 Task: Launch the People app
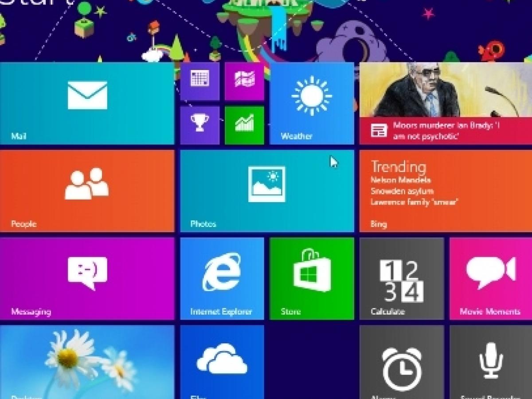click(87, 192)
